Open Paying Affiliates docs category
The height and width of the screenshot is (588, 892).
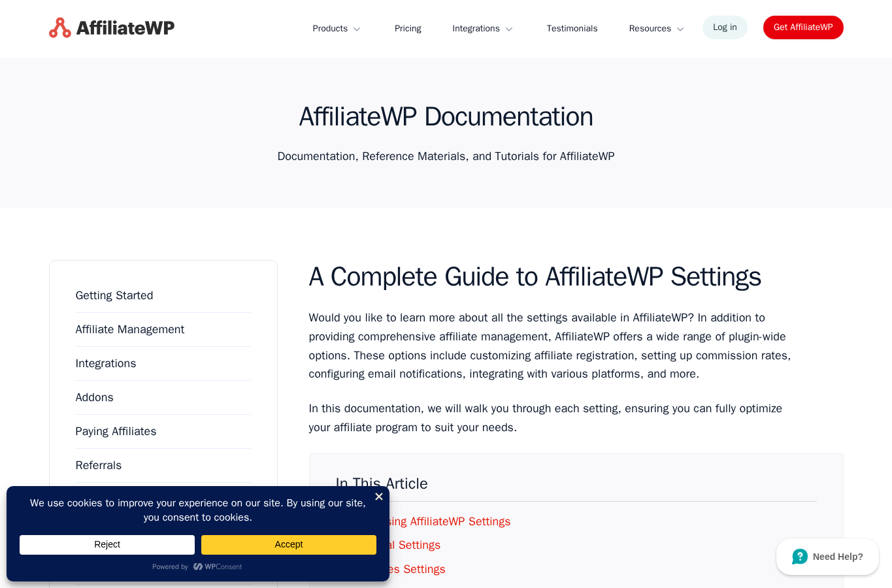(x=116, y=431)
